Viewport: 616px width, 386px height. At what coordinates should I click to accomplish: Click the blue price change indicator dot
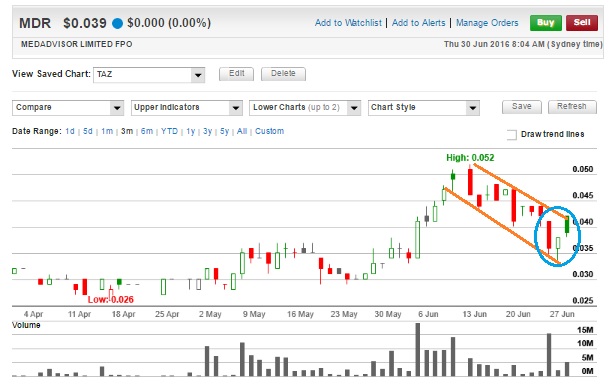[x=117, y=23]
